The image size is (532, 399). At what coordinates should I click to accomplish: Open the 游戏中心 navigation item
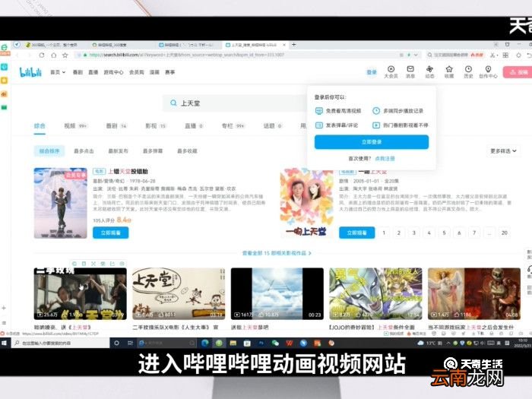[114, 72]
